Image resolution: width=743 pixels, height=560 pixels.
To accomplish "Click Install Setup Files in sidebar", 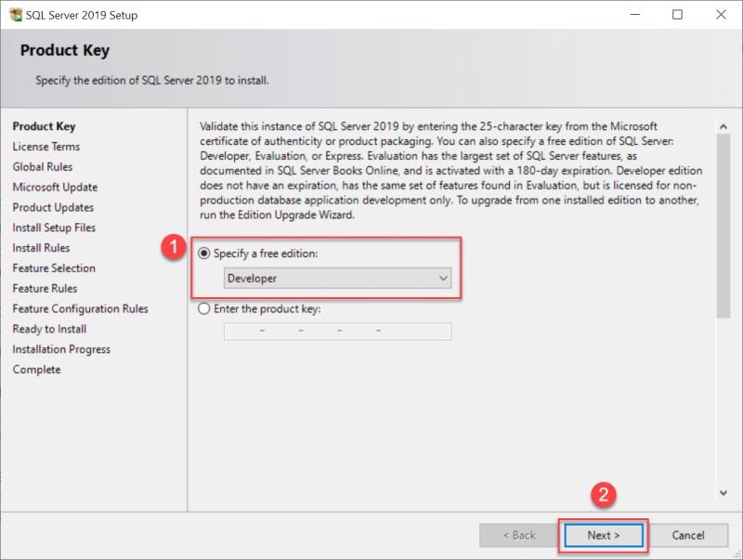I will 52,228.
